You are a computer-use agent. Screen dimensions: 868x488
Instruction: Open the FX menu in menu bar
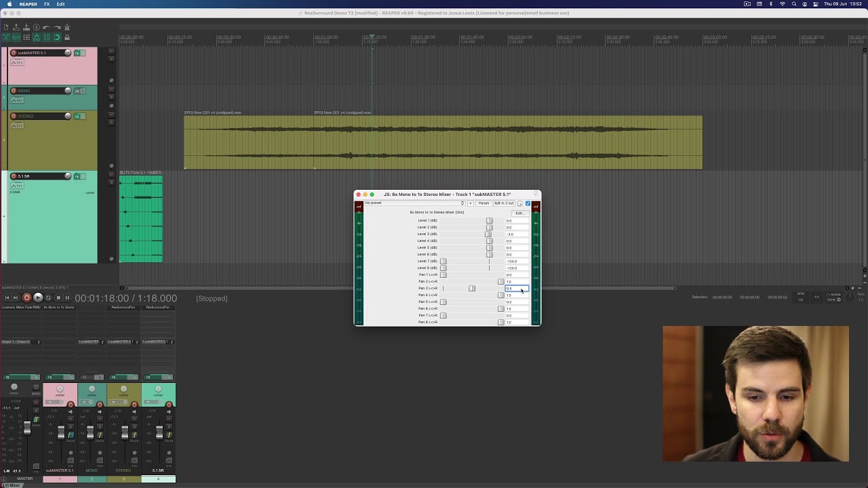point(47,4)
